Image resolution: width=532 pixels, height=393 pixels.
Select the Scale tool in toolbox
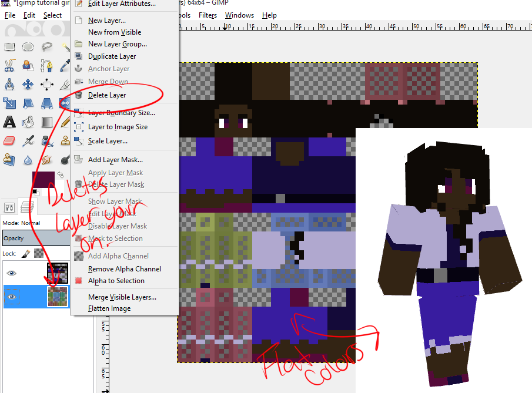[9, 103]
